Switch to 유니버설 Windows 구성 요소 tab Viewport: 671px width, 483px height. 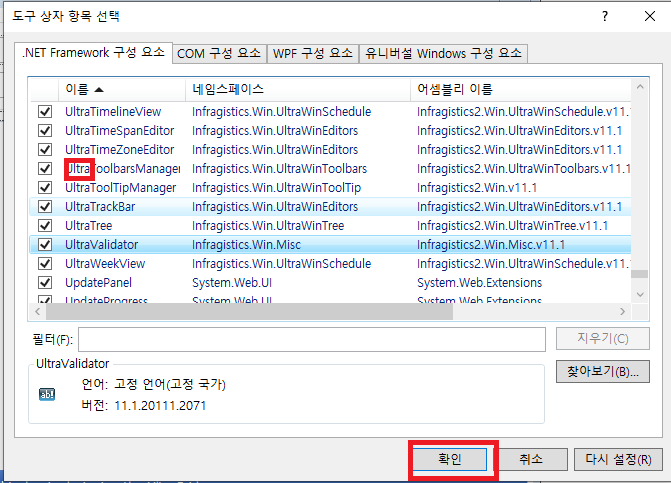443,54
